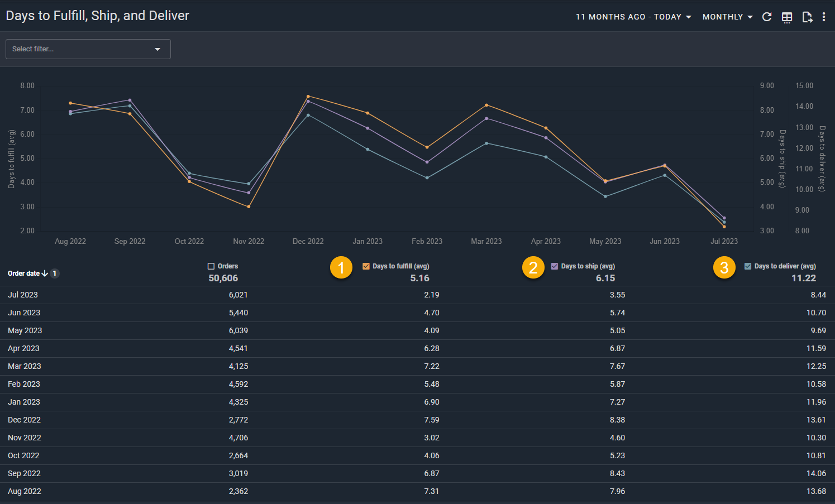Open the 11 Months Ago - Today date range dropdown

pyautogui.click(x=633, y=17)
